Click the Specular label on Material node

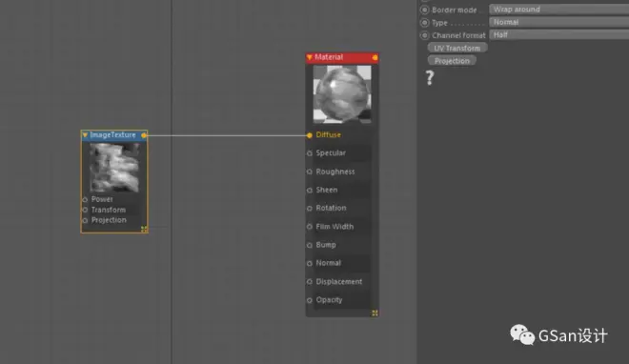pos(331,153)
